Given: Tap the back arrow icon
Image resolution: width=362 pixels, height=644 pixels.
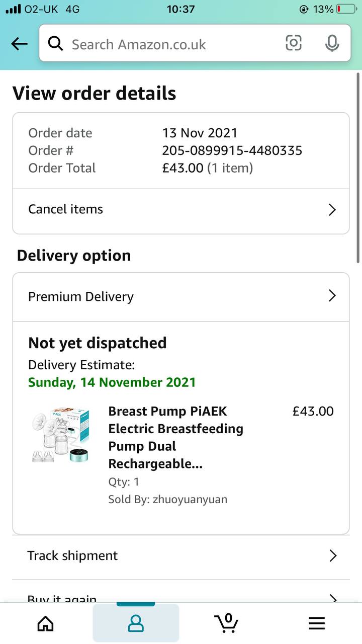Looking at the screenshot, I should pos(19,44).
